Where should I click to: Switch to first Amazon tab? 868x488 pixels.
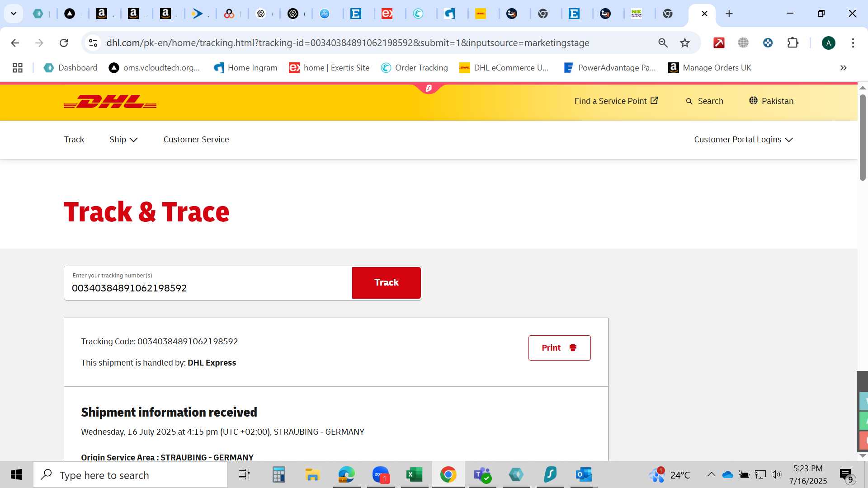[102, 14]
